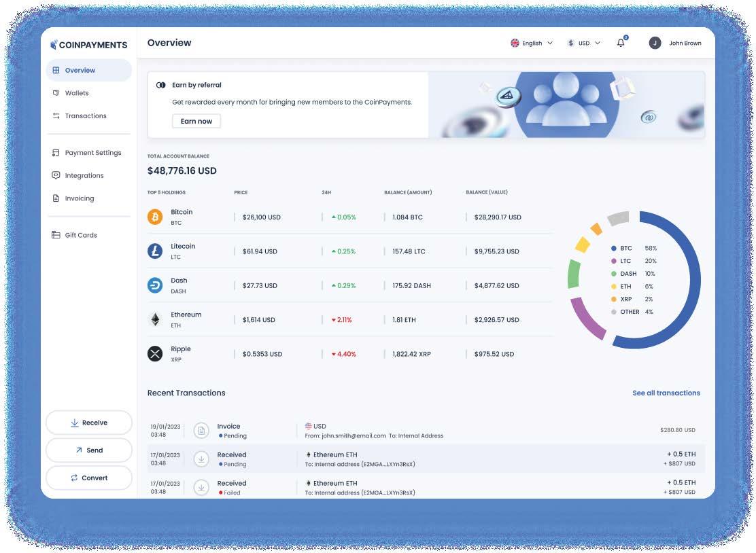Viewport: 756px width, 553px height.
Task: Click the $48,776.16 USD total balance
Action: [182, 171]
